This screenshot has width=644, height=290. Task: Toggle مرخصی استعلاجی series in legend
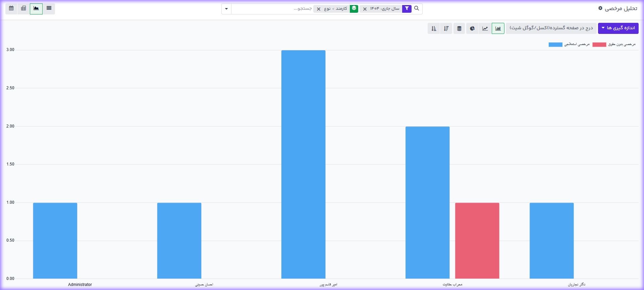pyautogui.click(x=569, y=45)
